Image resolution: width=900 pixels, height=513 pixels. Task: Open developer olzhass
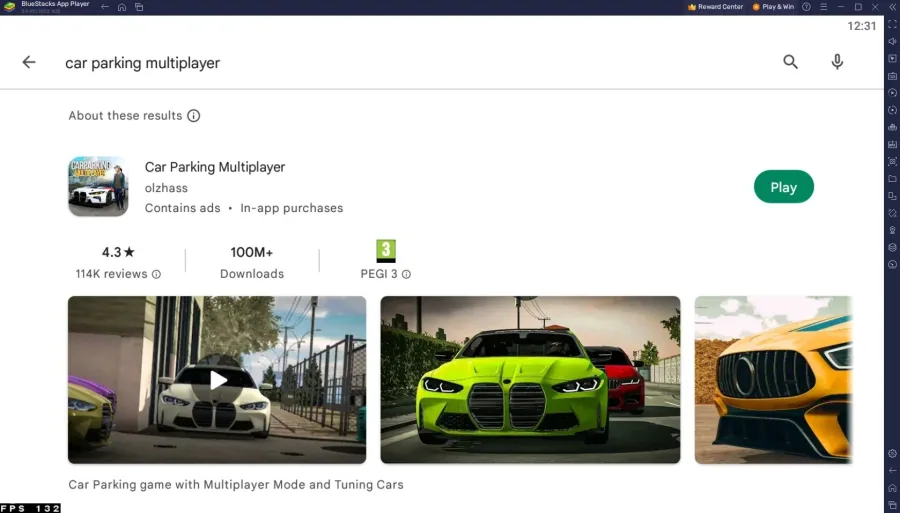pos(166,188)
